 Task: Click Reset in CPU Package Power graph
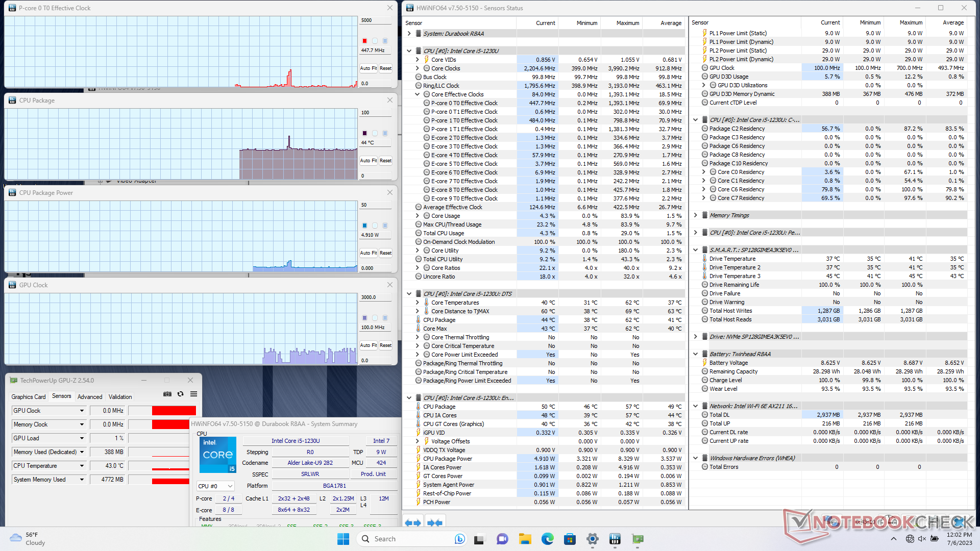[x=385, y=253]
